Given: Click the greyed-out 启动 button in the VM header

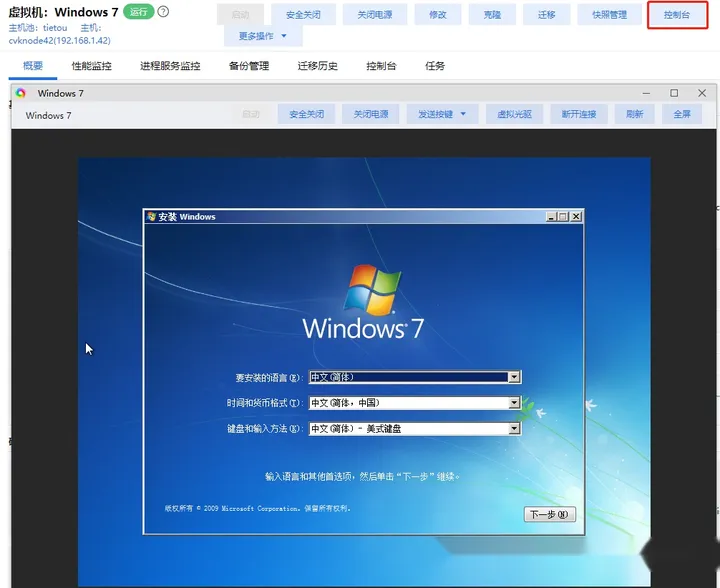Looking at the screenshot, I should coord(241,15).
